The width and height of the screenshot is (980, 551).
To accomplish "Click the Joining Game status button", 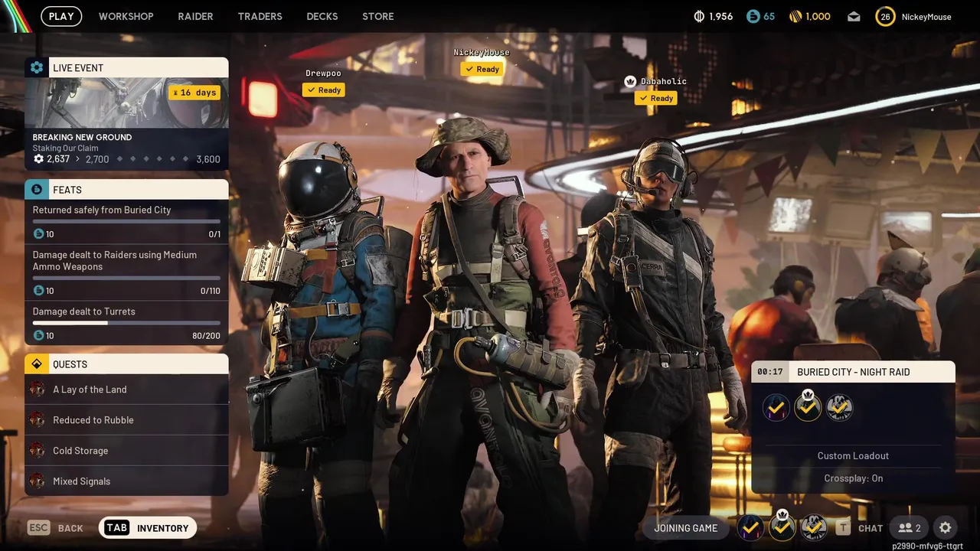I will [686, 528].
